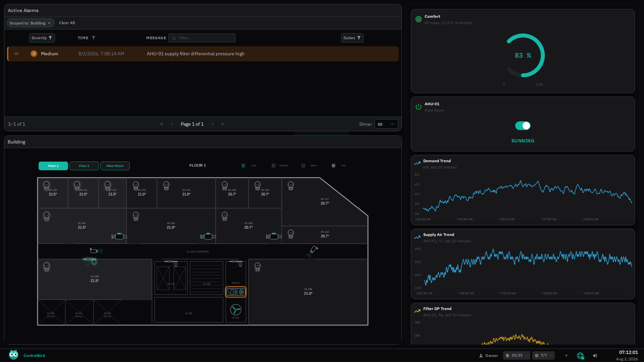Click the VAV box unit in room 01-101
Image resolution: width=644 pixels, height=362 pixels.
coord(119,236)
